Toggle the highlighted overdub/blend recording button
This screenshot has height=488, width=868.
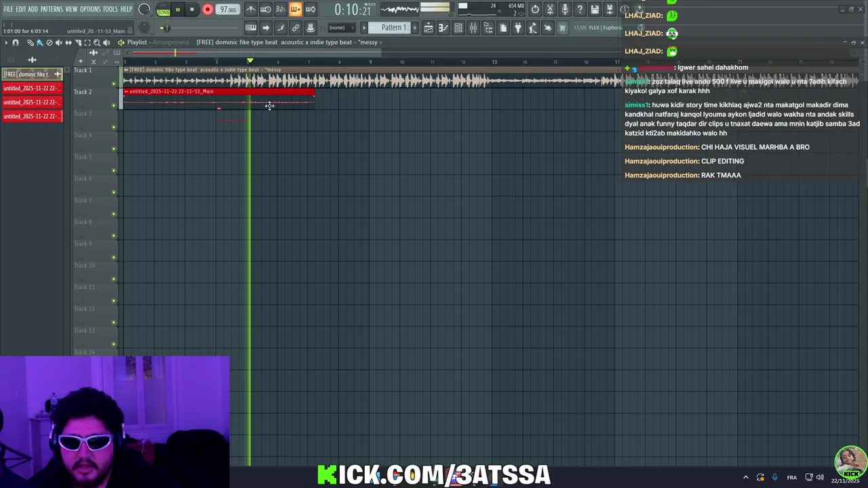(x=295, y=9)
